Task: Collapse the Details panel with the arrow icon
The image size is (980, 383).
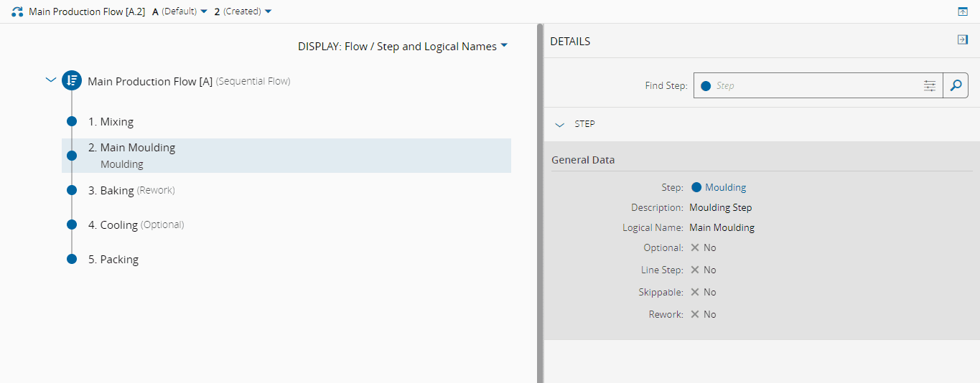Action: pyautogui.click(x=963, y=40)
